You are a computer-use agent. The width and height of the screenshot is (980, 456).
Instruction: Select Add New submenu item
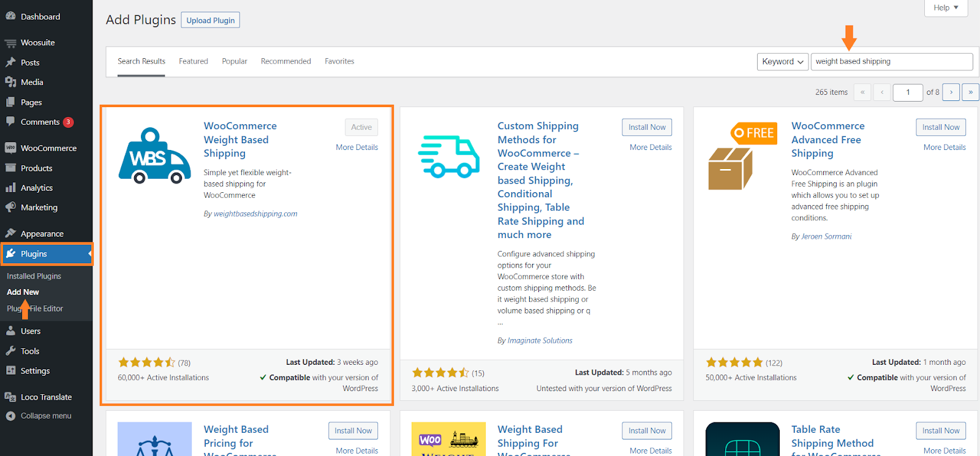(23, 292)
